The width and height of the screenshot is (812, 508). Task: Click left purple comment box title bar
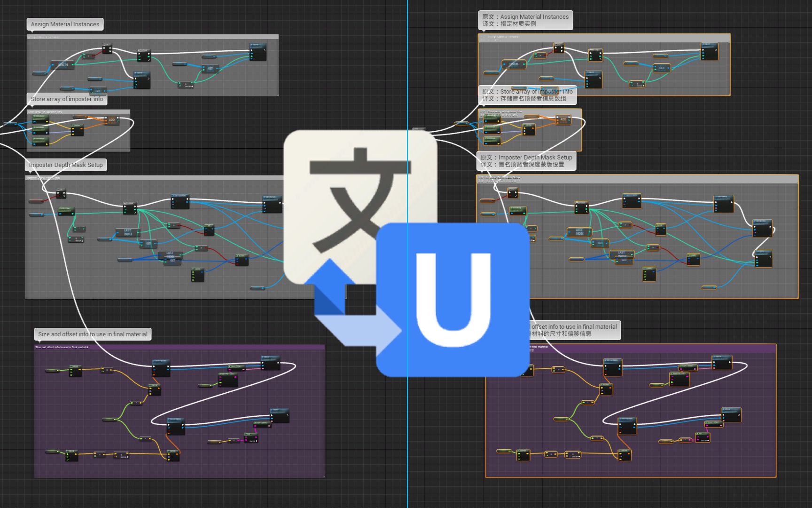click(x=179, y=347)
